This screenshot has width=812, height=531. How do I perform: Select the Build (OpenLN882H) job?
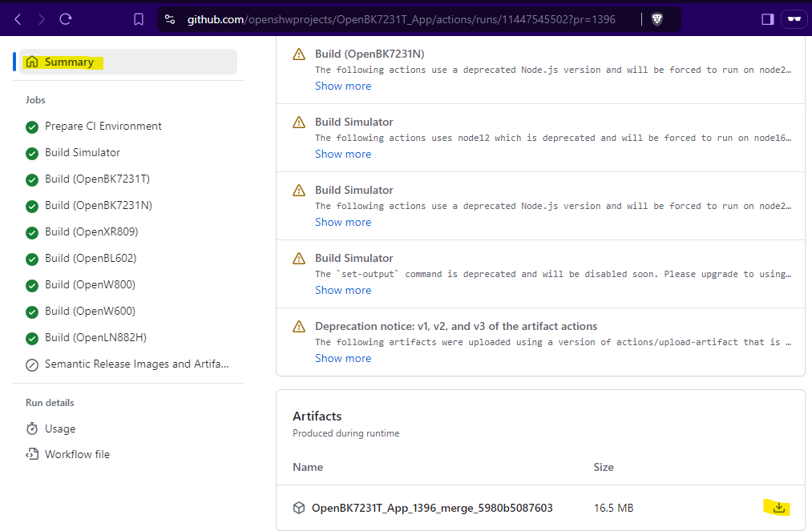pos(86,337)
